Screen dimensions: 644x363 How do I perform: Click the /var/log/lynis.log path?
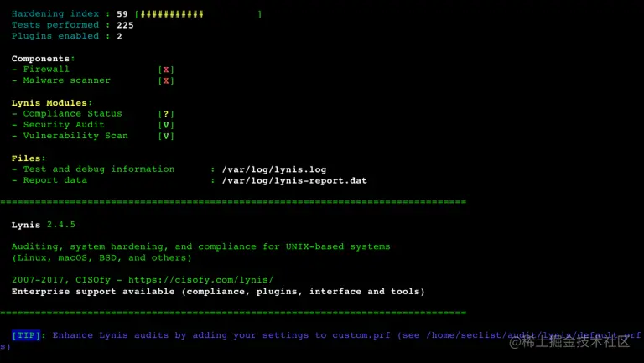(x=274, y=169)
